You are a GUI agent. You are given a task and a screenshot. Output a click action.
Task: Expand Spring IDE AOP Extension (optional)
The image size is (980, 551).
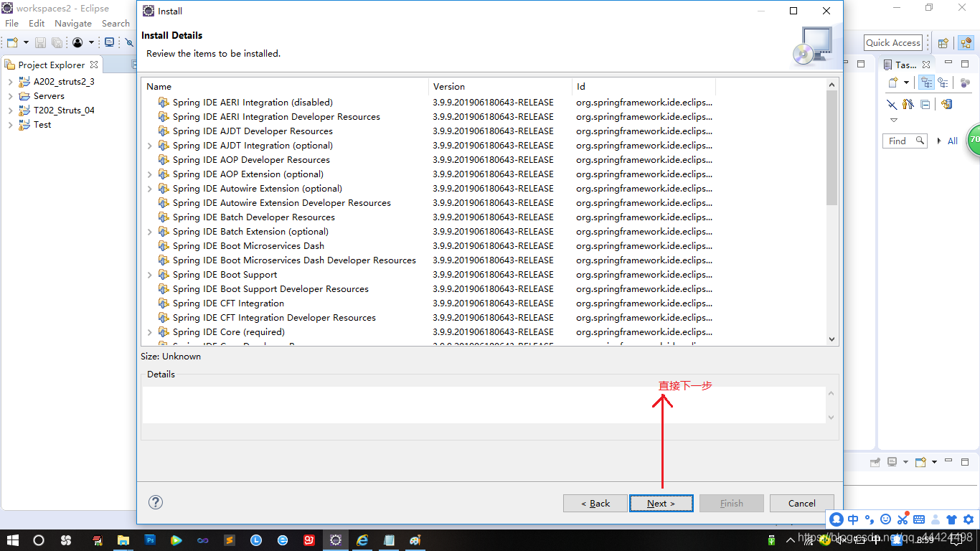[150, 174]
